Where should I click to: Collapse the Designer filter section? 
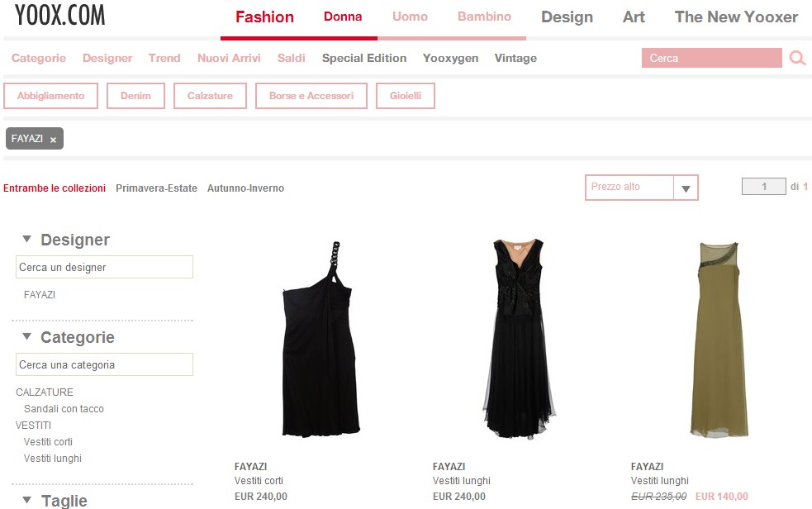(27, 240)
